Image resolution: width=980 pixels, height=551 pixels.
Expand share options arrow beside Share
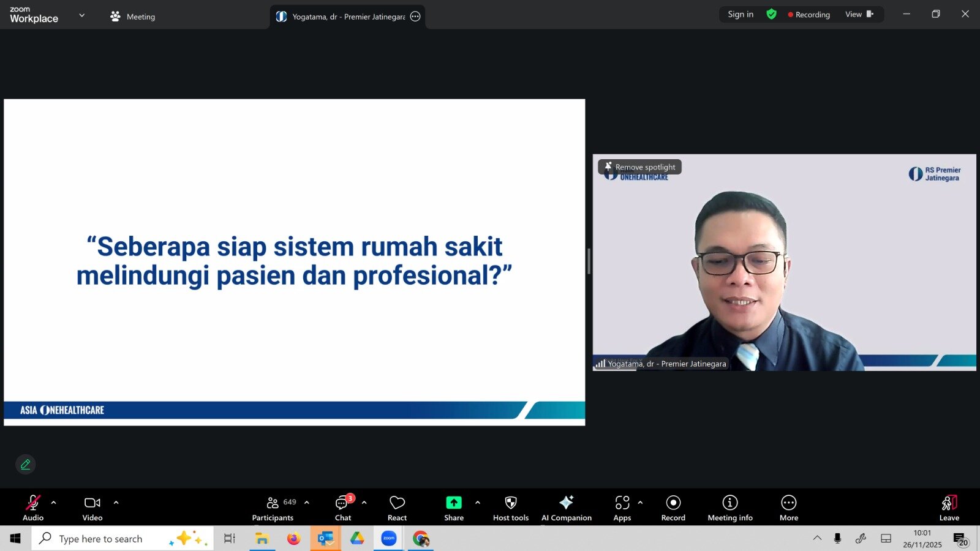478,503
